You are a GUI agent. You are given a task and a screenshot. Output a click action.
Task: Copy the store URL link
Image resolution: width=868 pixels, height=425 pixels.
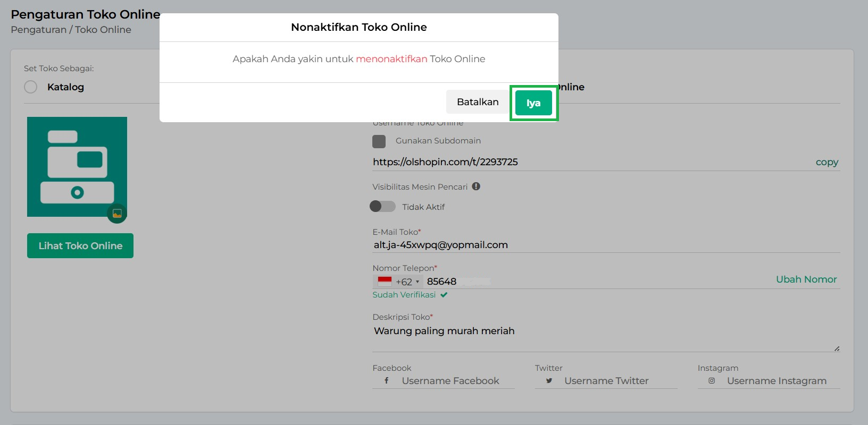(x=827, y=162)
